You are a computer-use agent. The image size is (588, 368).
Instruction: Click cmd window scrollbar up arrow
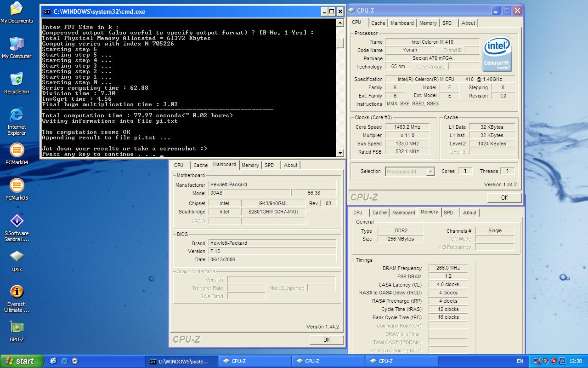[x=340, y=22]
